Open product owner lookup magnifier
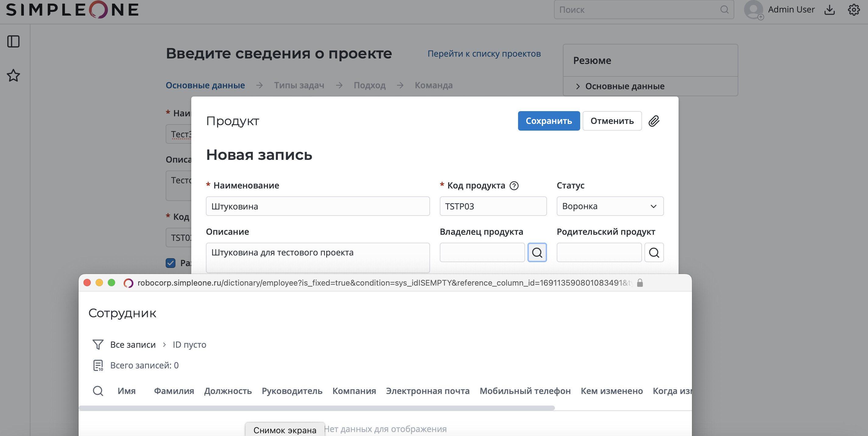 coord(537,252)
